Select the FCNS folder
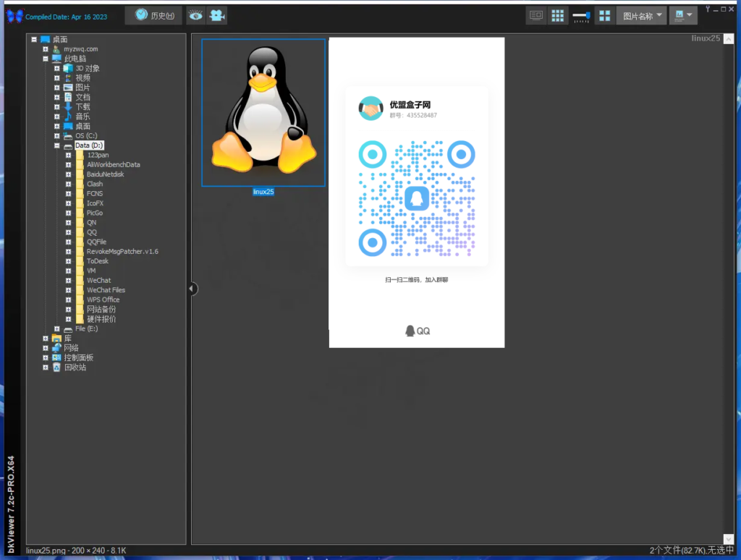Image resolution: width=741 pixels, height=560 pixels. [95, 194]
